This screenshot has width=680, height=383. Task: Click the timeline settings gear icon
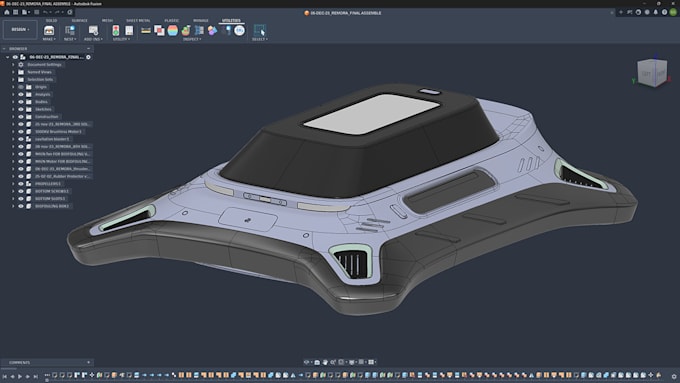[x=674, y=376]
